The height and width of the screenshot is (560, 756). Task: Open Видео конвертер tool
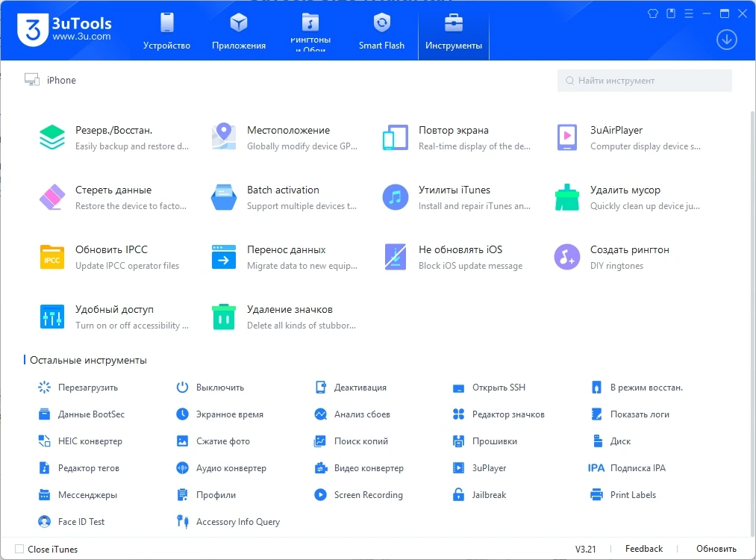pyautogui.click(x=359, y=468)
